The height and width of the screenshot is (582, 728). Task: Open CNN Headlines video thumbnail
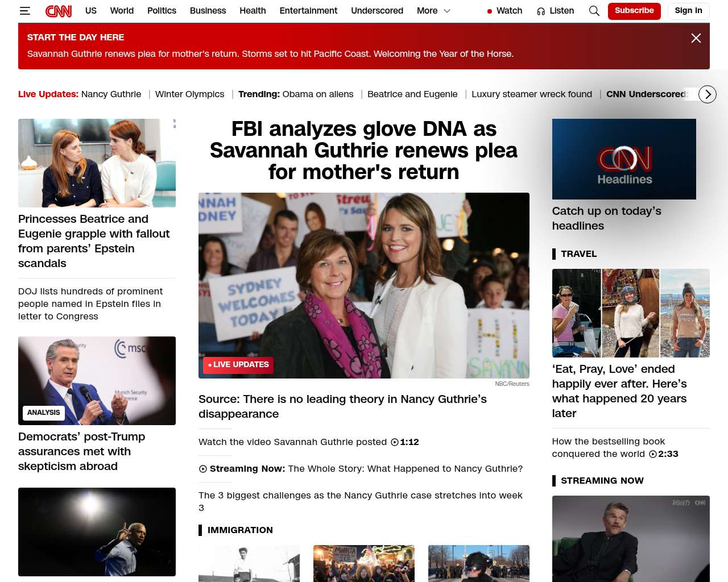click(624, 159)
